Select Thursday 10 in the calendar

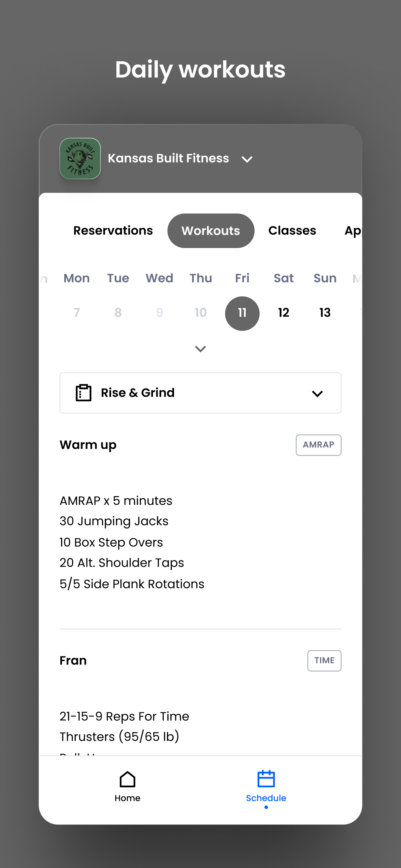point(201,313)
